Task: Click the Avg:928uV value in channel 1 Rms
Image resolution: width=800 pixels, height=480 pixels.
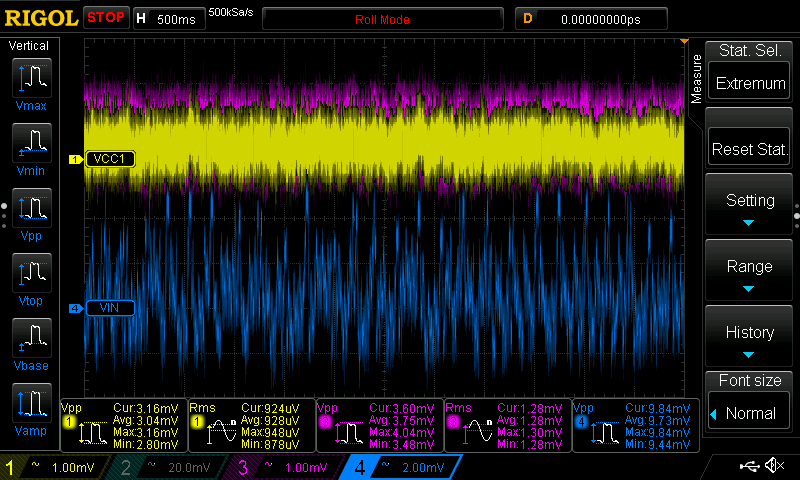Action: [x=270, y=420]
